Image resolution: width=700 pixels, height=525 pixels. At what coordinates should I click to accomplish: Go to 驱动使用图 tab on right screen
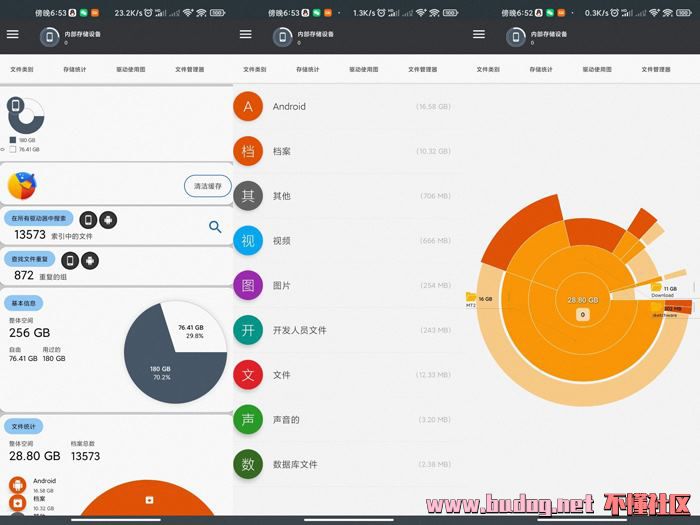pyautogui.click(x=597, y=69)
